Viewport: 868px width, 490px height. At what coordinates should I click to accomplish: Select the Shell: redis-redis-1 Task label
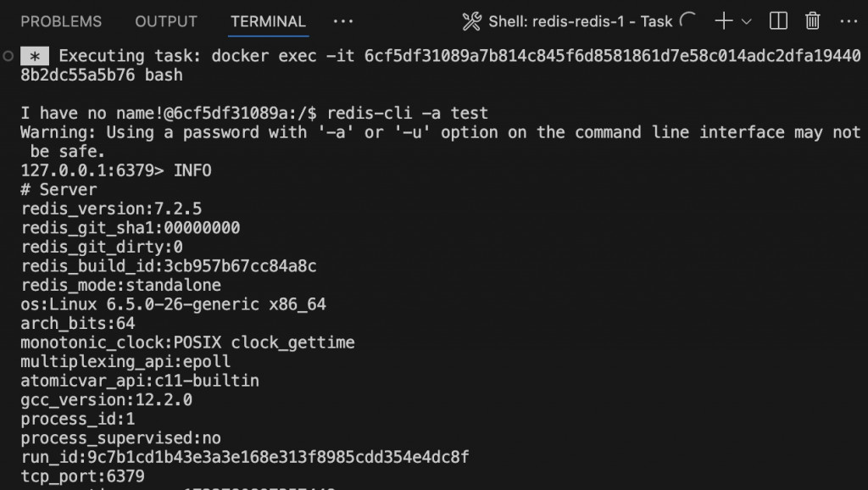coord(580,21)
